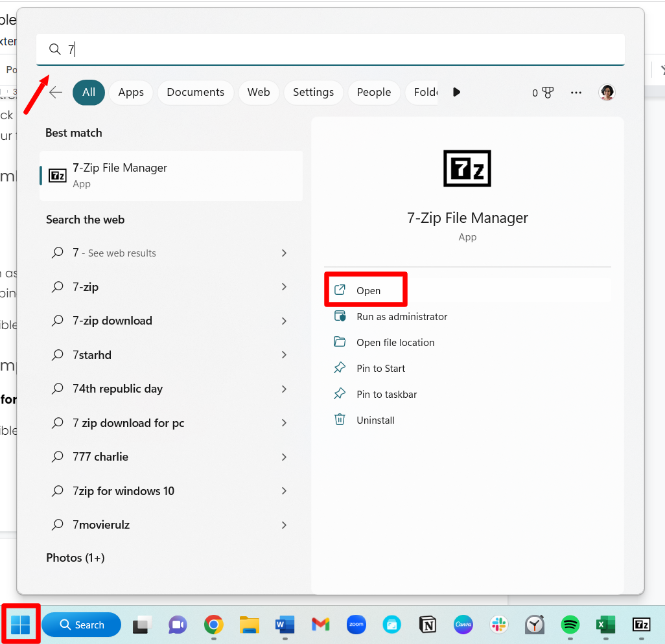Open Canva from the taskbar
This screenshot has height=644, width=665.
point(463,625)
